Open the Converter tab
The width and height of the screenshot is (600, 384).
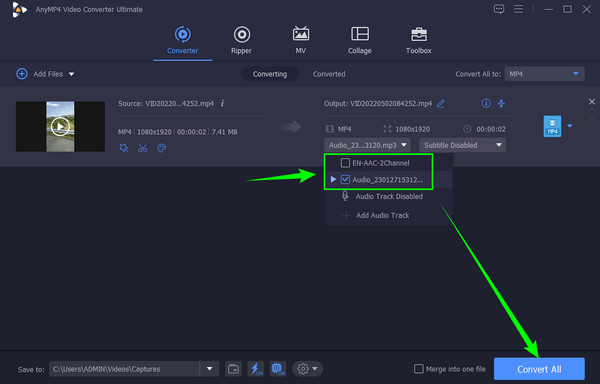pos(183,40)
